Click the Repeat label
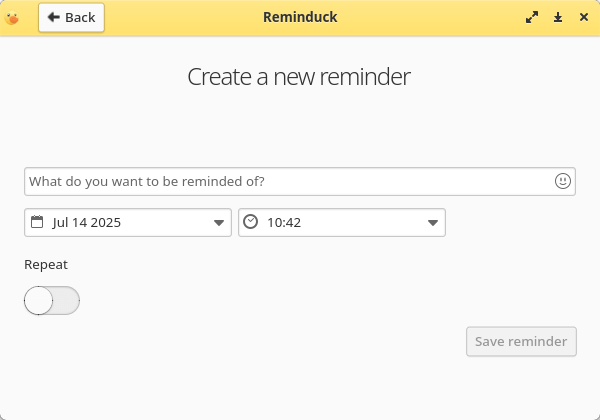 point(46,265)
